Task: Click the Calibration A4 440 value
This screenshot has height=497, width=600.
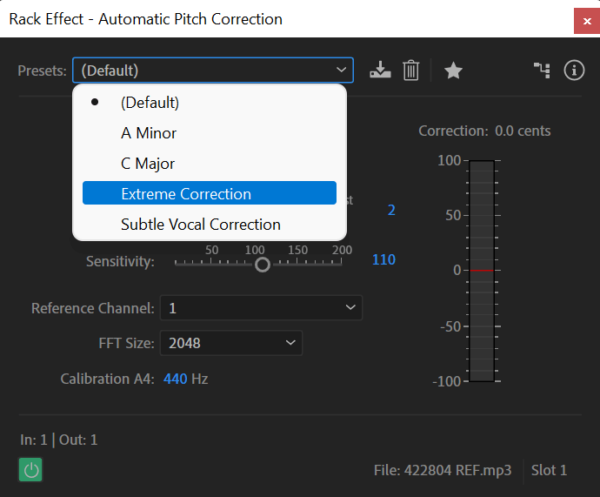Action: click(175, 379)
